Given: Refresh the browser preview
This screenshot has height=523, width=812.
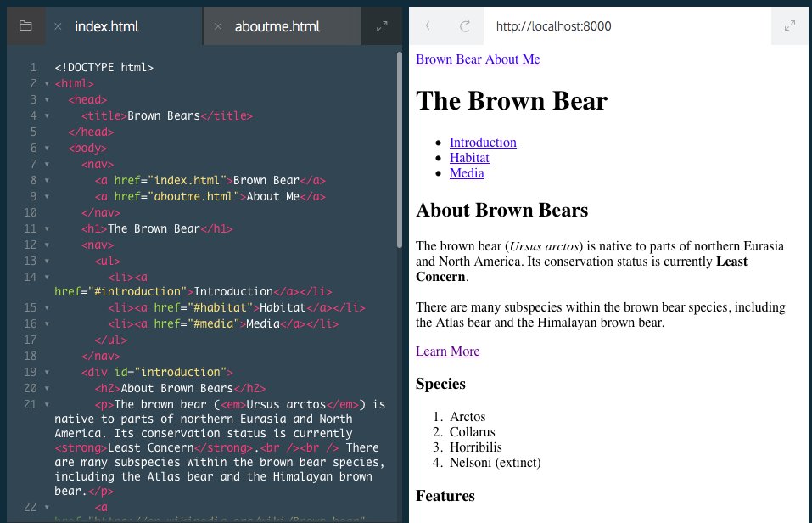Looking at the screenshot, I should pos(464,26).
